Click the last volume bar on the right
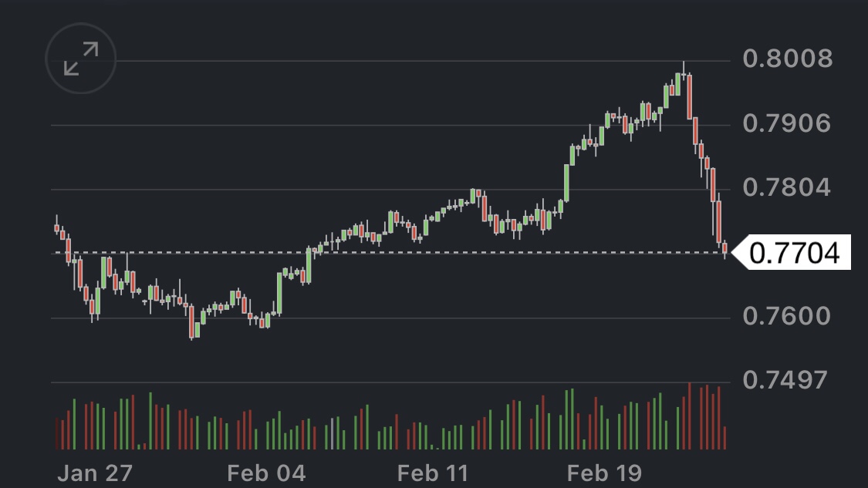868x488 pixels. pyautogui.click(x=724, y=437)
